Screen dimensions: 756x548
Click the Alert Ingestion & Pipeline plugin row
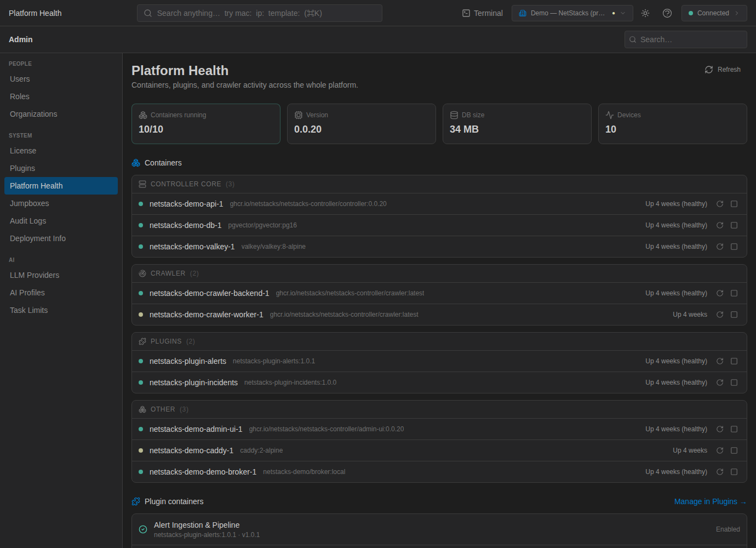tap(439, 529)
